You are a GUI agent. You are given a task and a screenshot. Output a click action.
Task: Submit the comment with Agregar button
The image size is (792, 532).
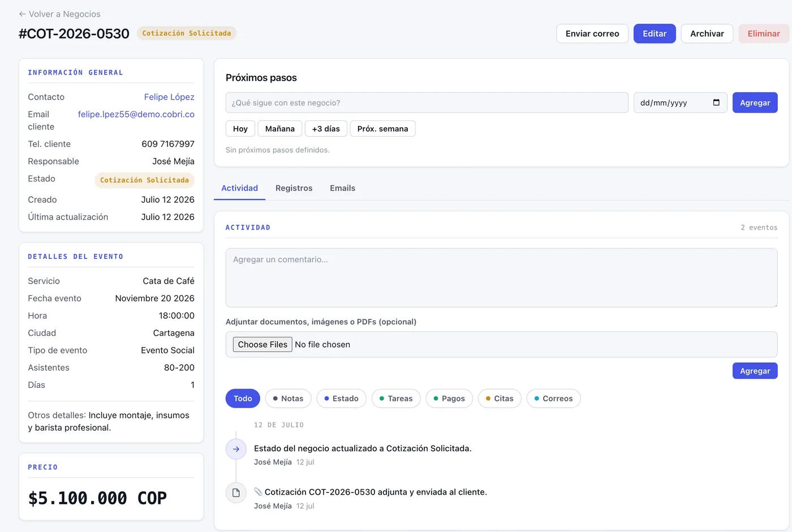[x=755, y=371]
